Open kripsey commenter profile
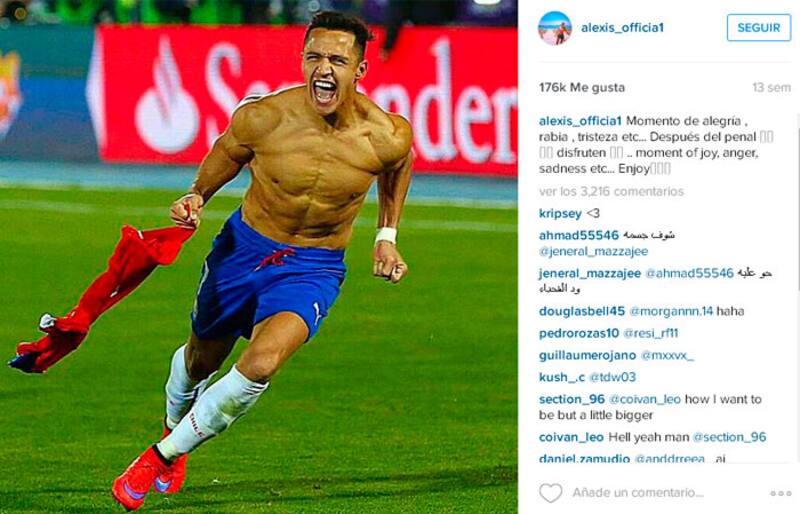The width and height of the screenshot is (800, 514). pyautogui.click(x=560, y=213)
